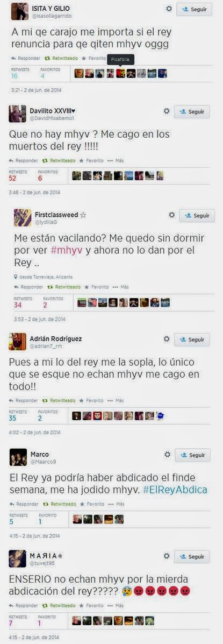Open Más dropdown on MARIA's tweet
The height and width of the screenshot is (644, 223).
(115, 605)
